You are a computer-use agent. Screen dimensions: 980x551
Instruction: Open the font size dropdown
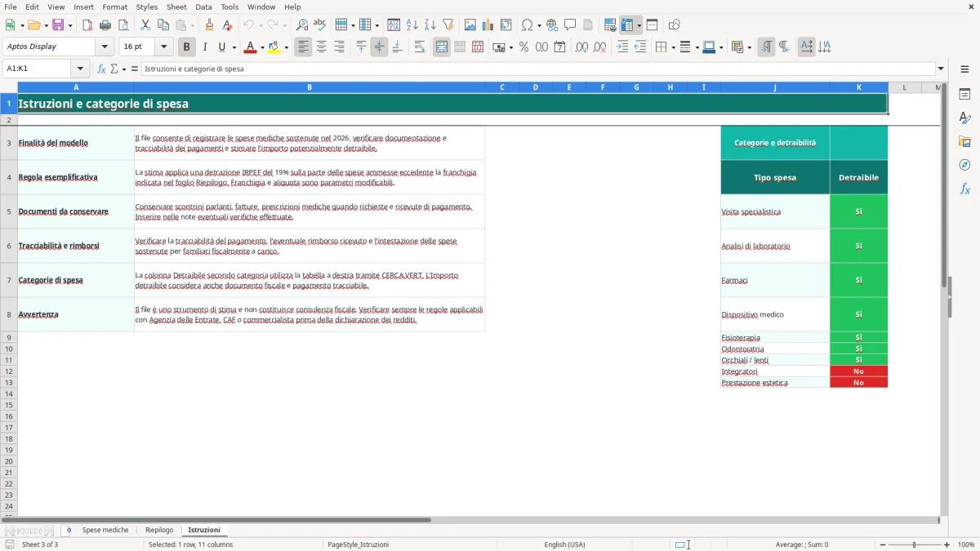(164, 47)
